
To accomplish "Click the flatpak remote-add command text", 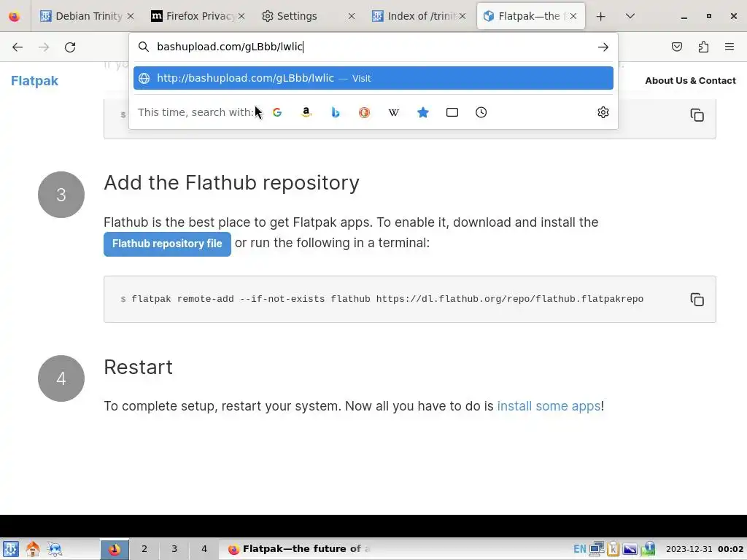I will point(387,299).
